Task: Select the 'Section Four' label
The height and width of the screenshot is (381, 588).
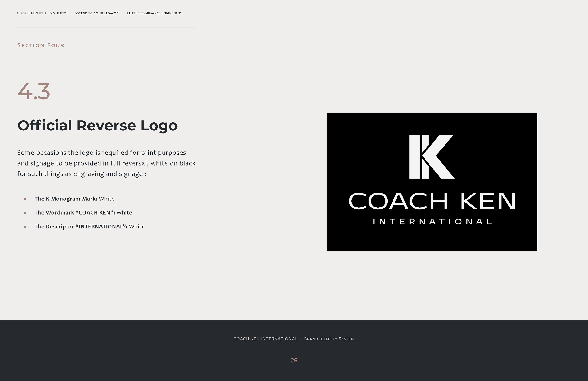Action: pyautogui.click(x=40, y=45)
